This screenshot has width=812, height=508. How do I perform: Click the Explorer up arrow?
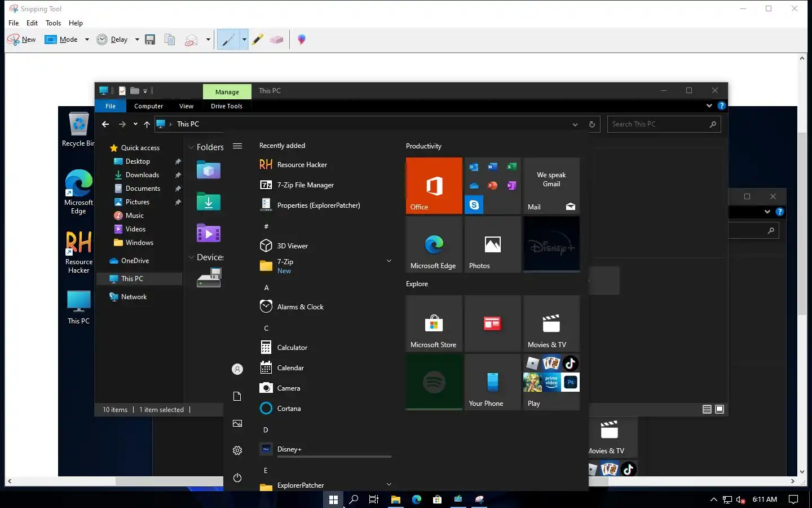coord(147,124)
